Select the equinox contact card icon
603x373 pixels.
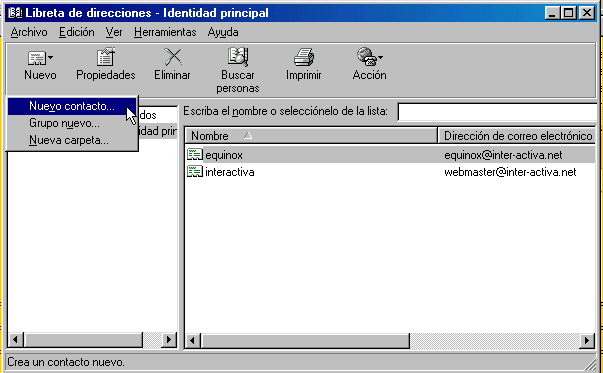(x=195, y=155)
